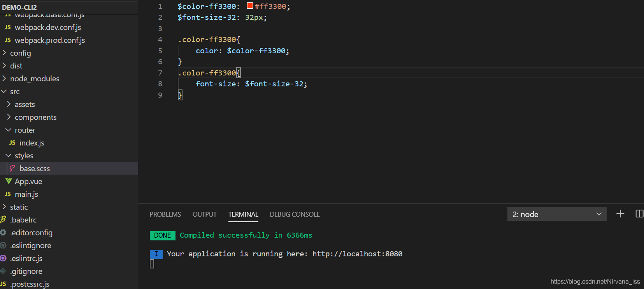Open the .eslintrc.js file
The image size is (644, 289).
[x=26, y=258]
